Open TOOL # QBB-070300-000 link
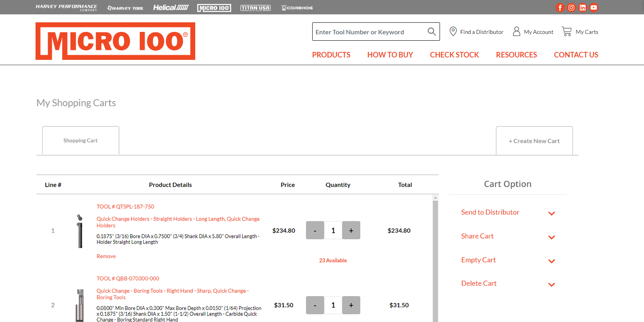 pos(128,279)
